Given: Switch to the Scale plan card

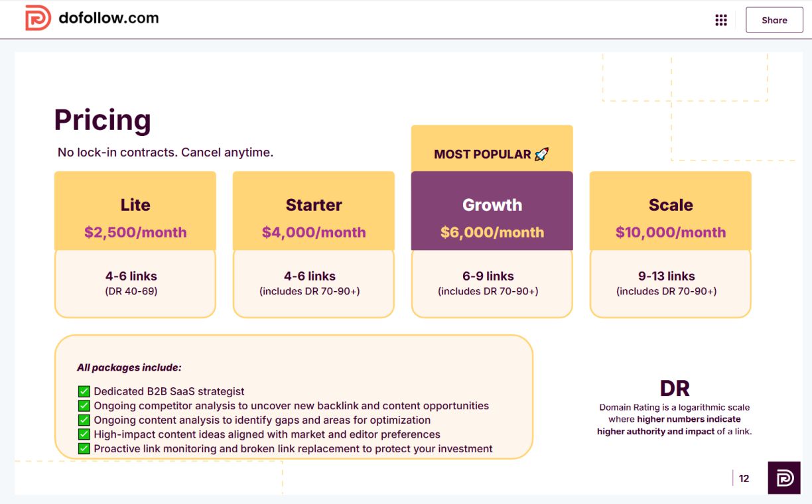Looking at the screenshot, I should click(670, 243).
